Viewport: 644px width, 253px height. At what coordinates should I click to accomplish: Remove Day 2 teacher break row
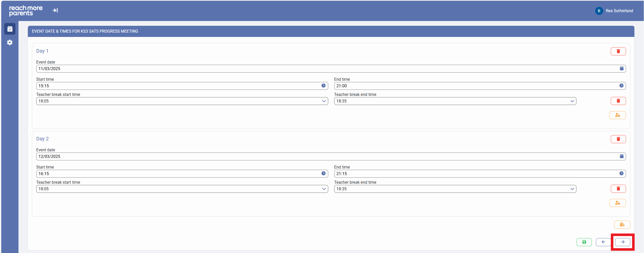618,189
